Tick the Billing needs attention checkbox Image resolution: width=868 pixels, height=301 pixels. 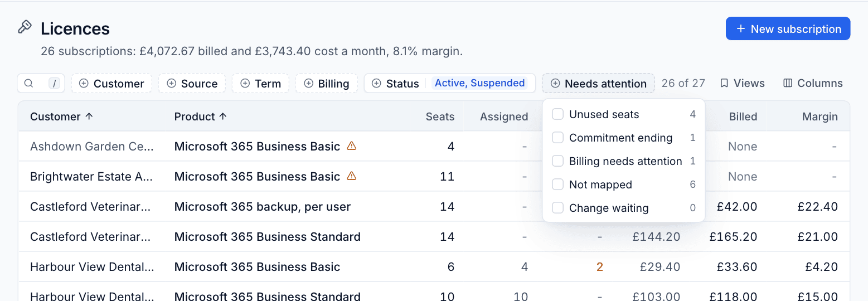pyautogui.click(x=557, y=161)
